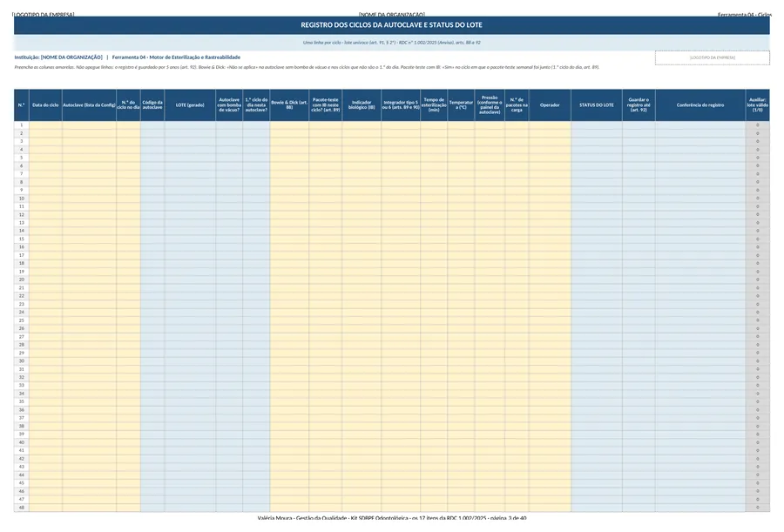This screenshot has width=784, height=532.
Task: Select the Operador cell in row 10
Action: [x=550, y=199]
